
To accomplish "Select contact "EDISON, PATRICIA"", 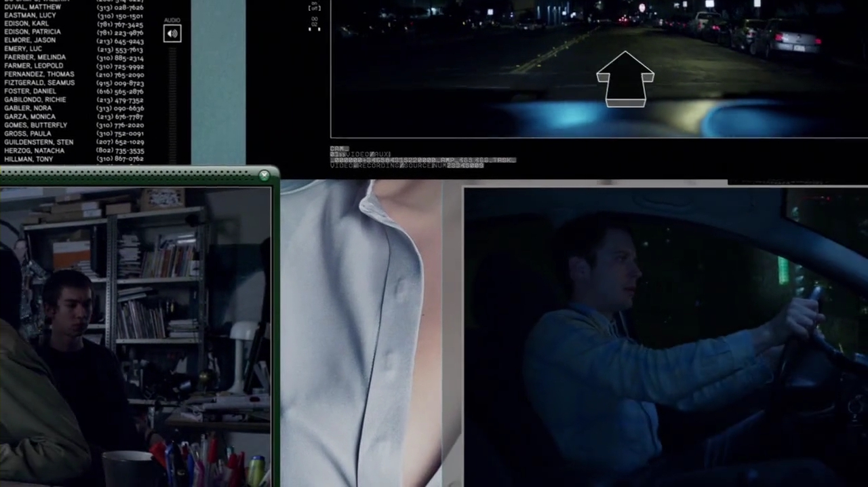I will 33,32.
